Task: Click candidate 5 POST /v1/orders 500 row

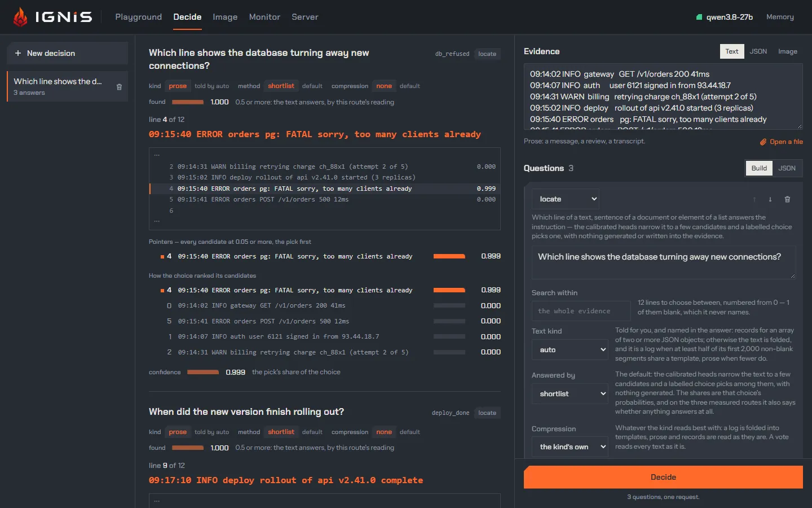Action: [325, 321]
